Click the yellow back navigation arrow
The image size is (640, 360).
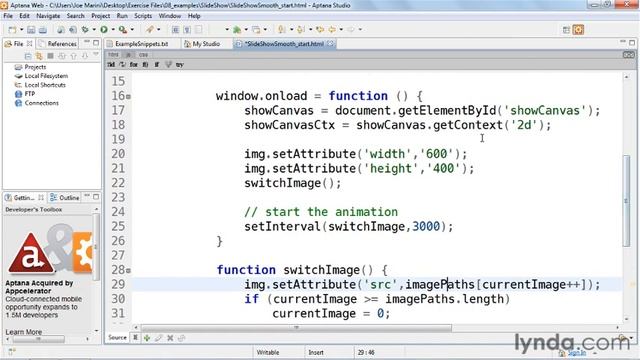click(332, 29)
